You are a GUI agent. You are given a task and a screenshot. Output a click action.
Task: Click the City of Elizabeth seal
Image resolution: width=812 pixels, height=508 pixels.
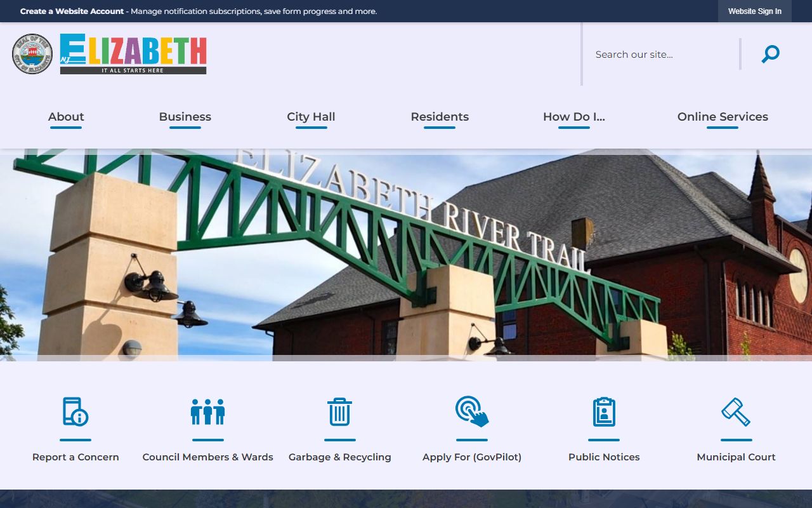coord(32,54)
